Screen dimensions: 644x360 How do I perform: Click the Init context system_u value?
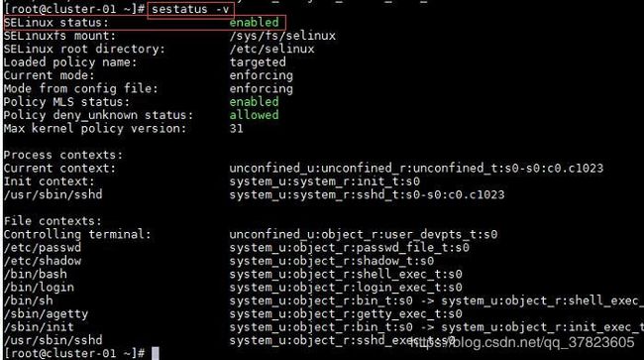324,181
